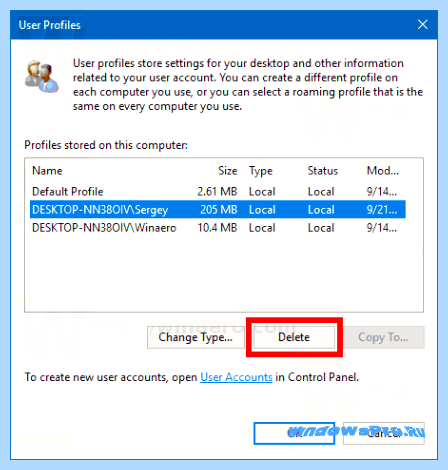Click the OK button
Viewport: 448px width, 470px height.
294,433
